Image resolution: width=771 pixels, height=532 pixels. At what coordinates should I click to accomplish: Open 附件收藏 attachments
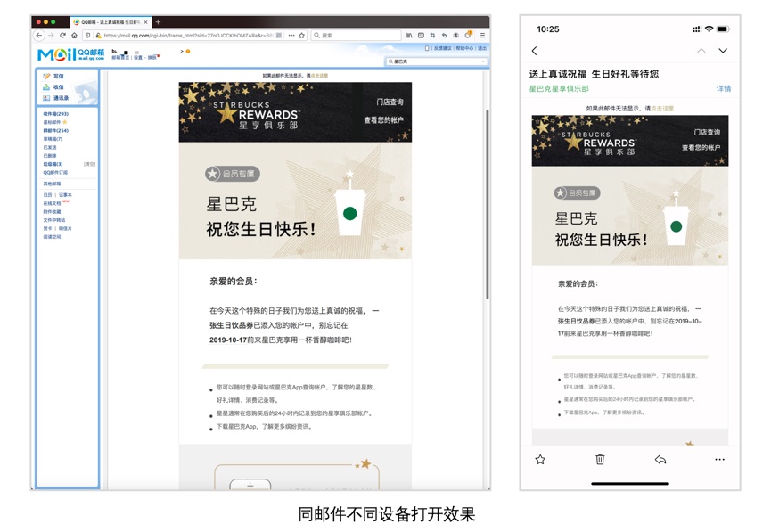click(52, 211)
